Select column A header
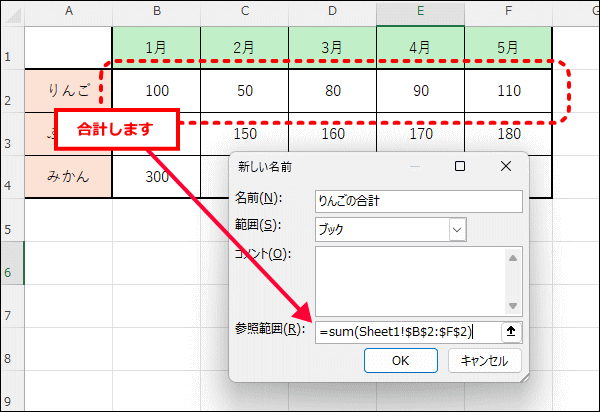Screen dimensions: 600x412 coord(68,11)
